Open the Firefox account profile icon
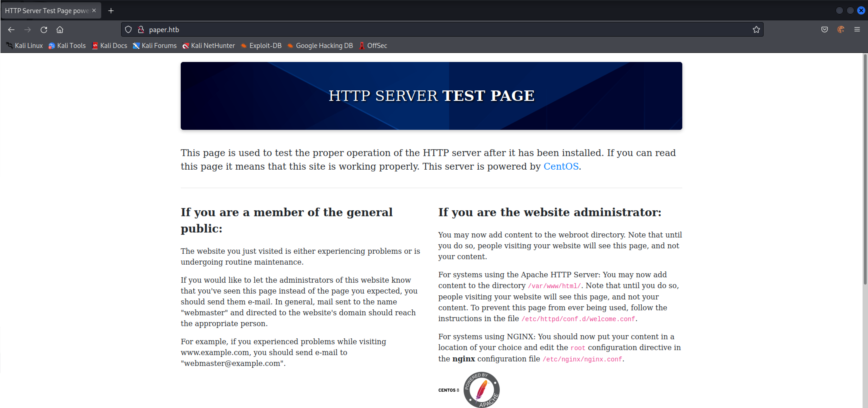Image resolution: width=868 pixels, height=408 pixels. pyautogui.click(x=841, y=30)
